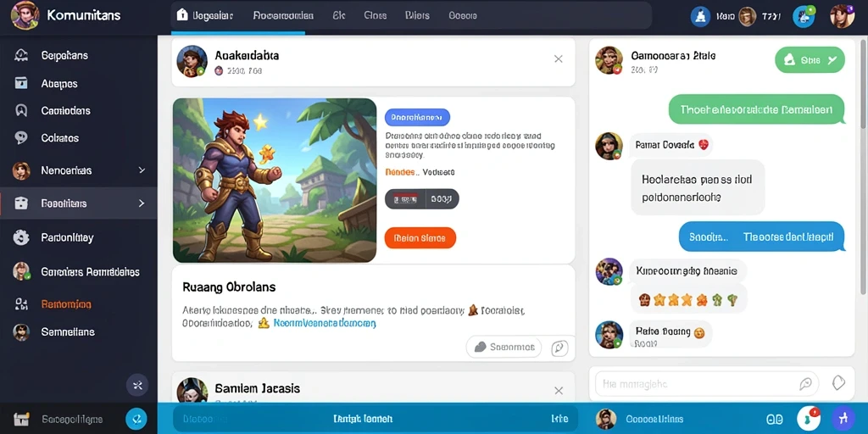Open the Blets tab in top bar
The height and width of the screenshot is (434, 868).
(x=417, y=15)
